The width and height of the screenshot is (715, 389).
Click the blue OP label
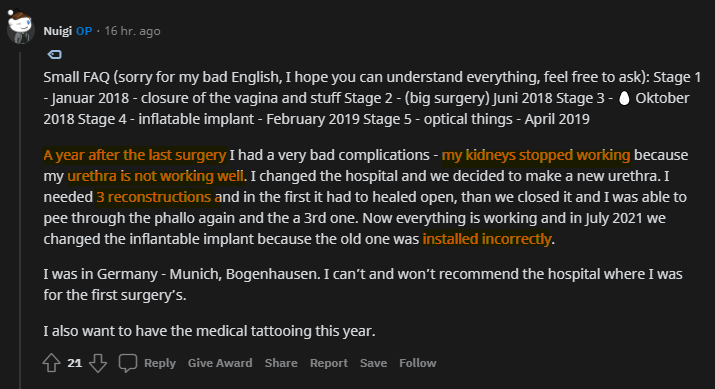84,31
